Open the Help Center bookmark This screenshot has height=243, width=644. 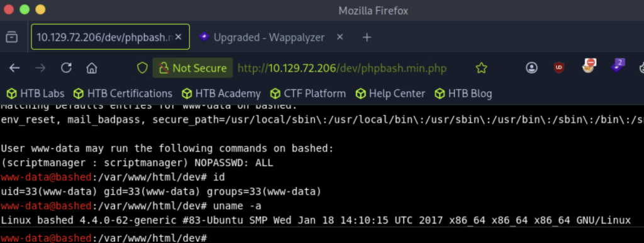tap(390, 94)
